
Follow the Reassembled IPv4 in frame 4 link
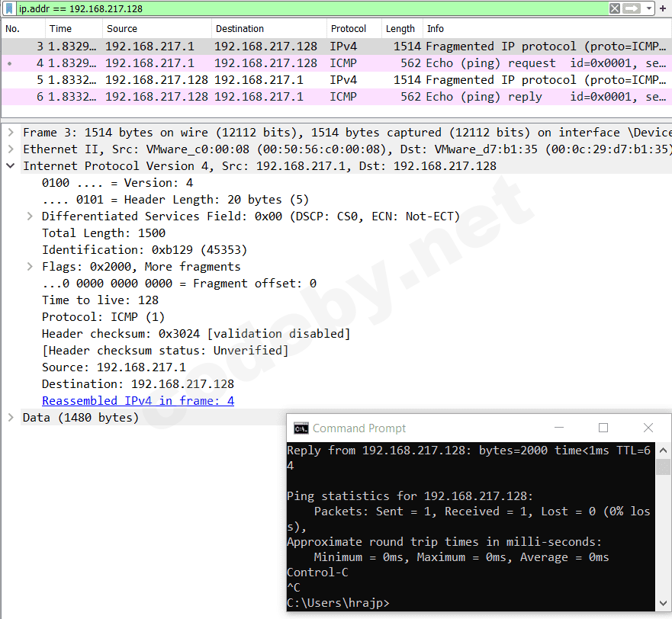click(x=137, y=400)
